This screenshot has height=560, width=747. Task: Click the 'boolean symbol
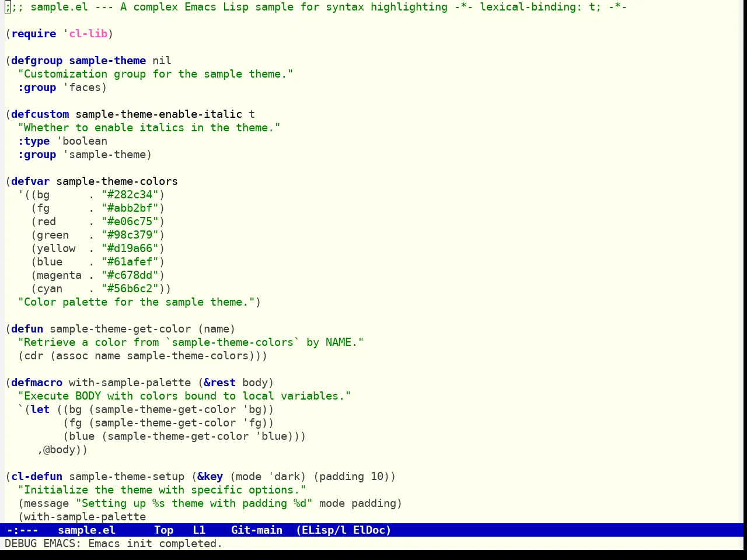tap(82, 141)
